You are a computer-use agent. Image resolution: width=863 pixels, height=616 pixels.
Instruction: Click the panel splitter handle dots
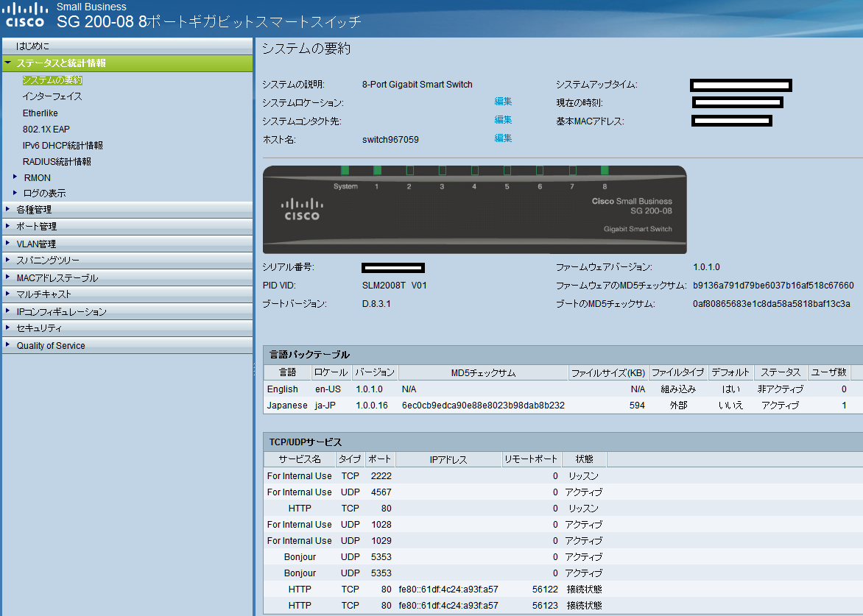pos(254,369)
